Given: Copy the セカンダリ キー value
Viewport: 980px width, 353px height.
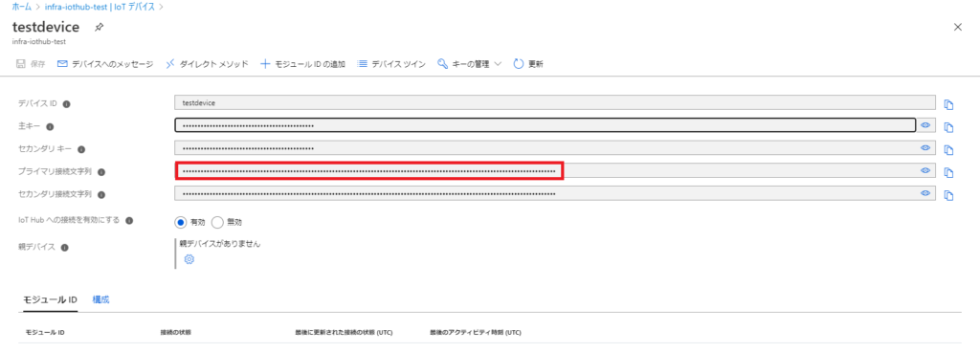Looking at the screenshot, I should (948, 150).
